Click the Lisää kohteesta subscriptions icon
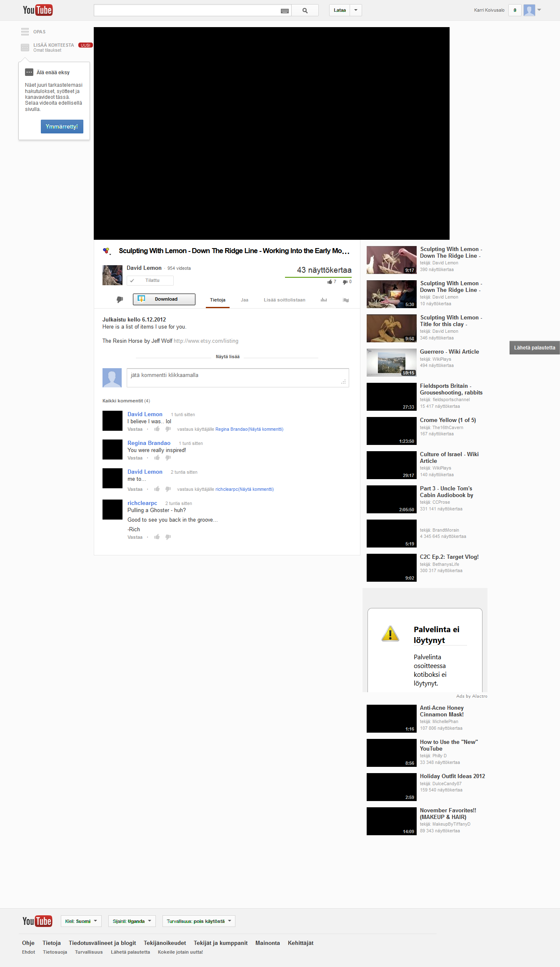The height and width of the screenshot is (967, 560). (25, 48)
